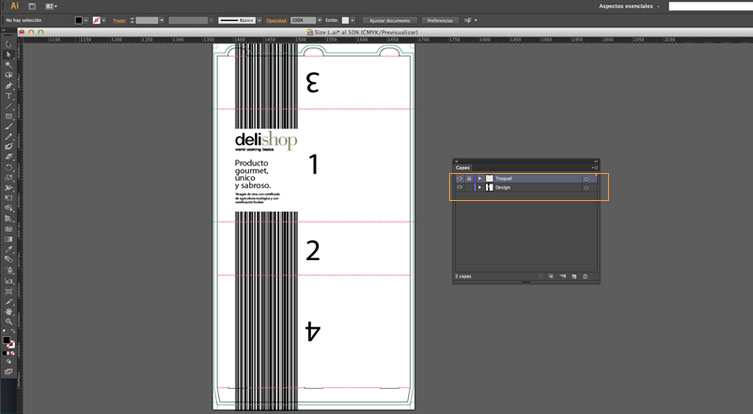Expand the Troquel layer contents

pos(480,179)
